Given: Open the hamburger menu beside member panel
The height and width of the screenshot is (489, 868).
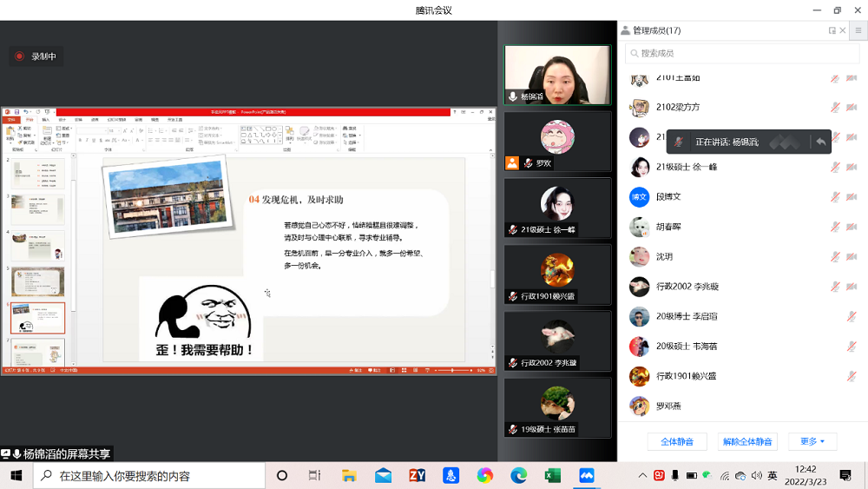Looking at the screenshot, I should [858, 30].
